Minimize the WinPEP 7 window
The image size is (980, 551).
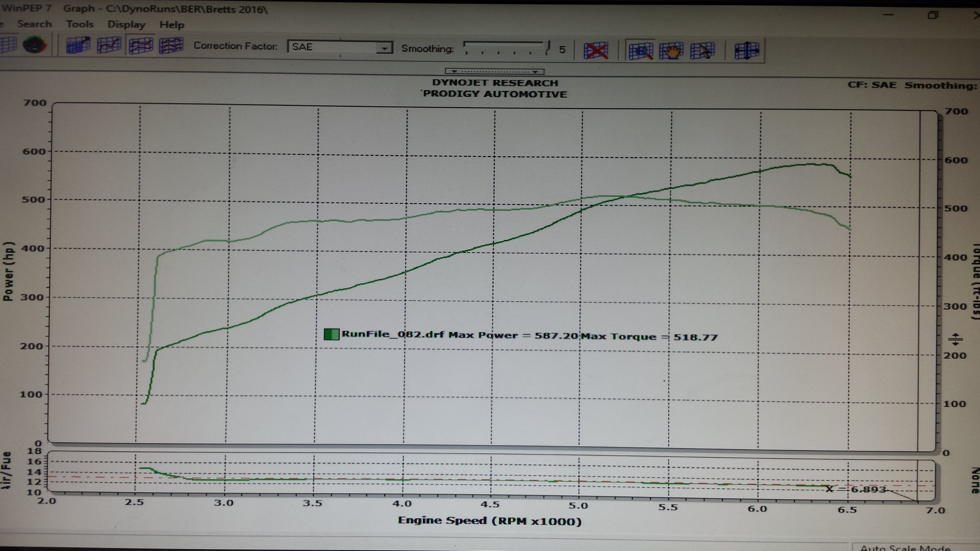888,15
